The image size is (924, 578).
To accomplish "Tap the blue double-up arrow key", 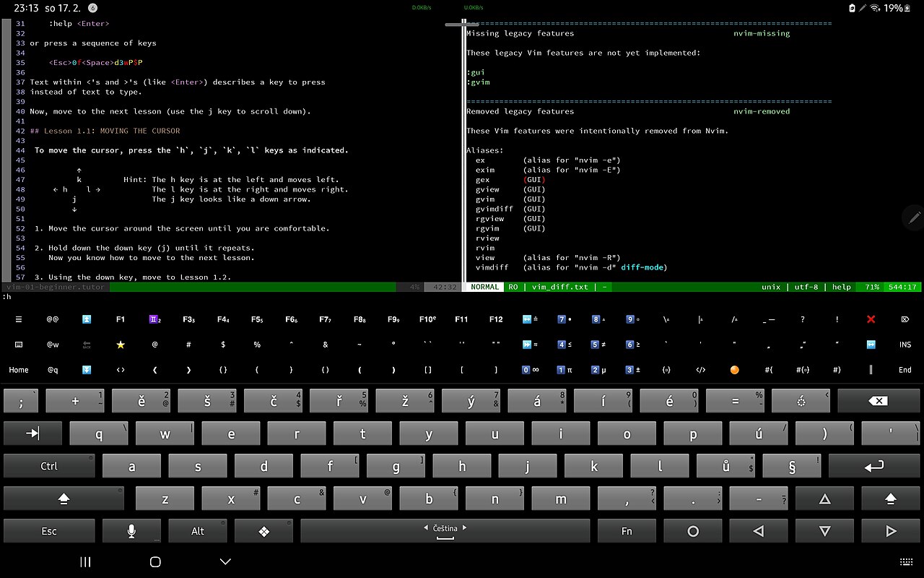I will (x=87, y=319).
